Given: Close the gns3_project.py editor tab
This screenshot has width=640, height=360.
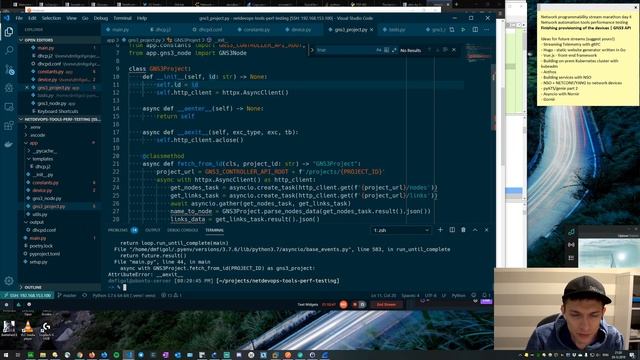Looking at the screenshot, I should click(371, 30).
